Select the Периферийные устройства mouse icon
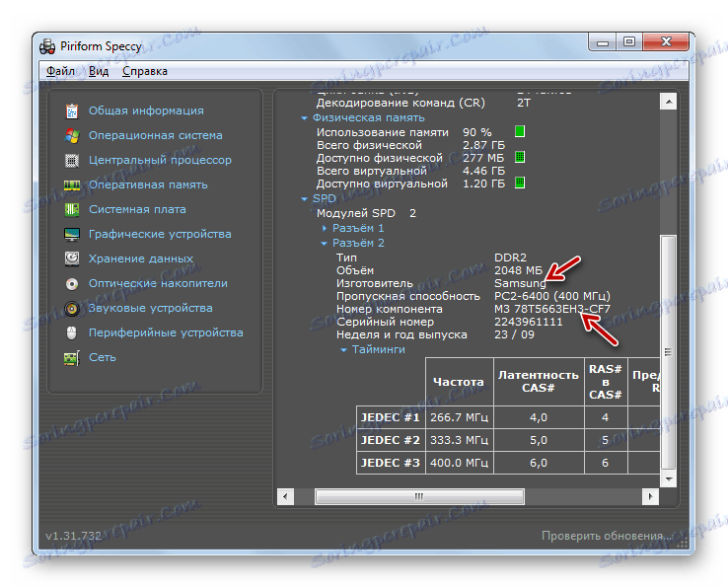 click(x=72, y=333)
